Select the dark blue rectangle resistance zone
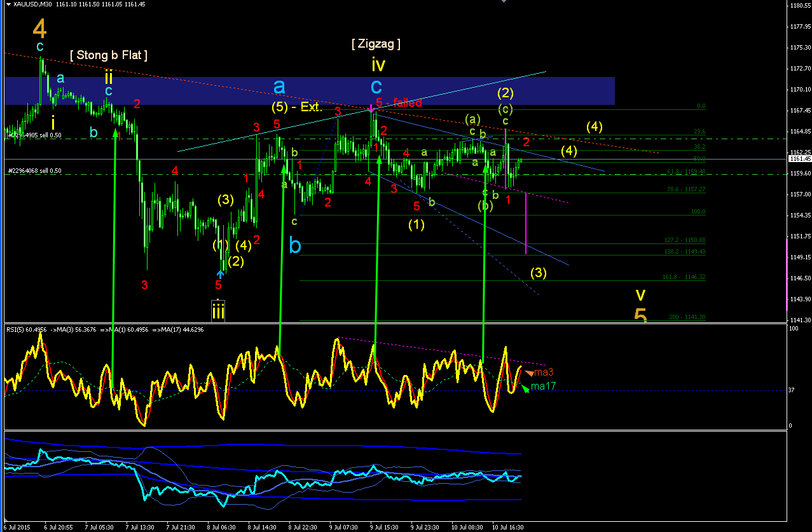Viewport: 812px width, 532px height. click(310, 91)
